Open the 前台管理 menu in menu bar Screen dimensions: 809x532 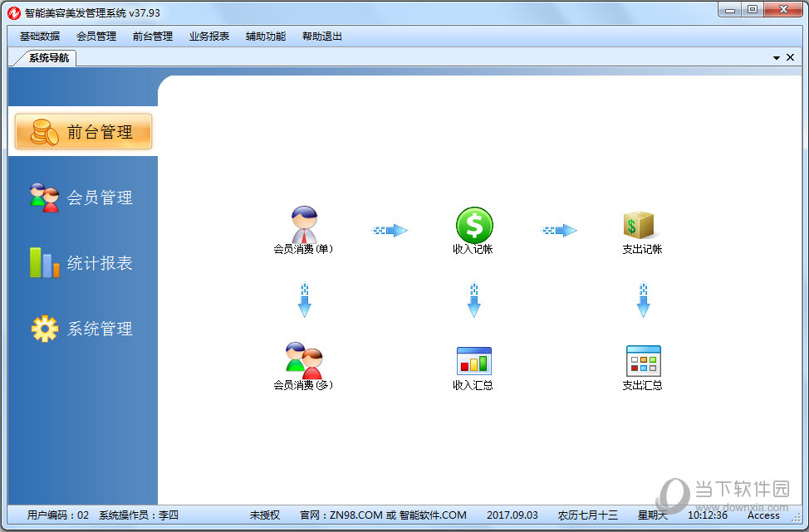pyautogui.click(x=153, y=36)
